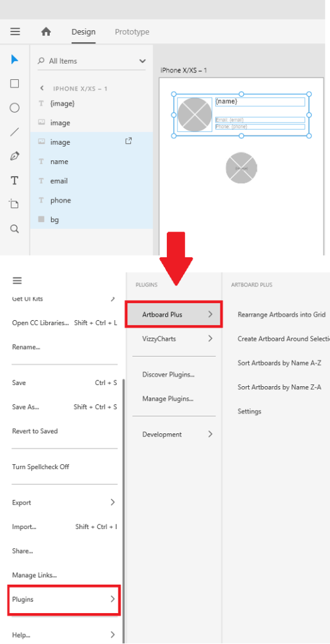Switch to the Design tab
The image size is (330, 644).
pyautogui.click(x=84, y=31)
